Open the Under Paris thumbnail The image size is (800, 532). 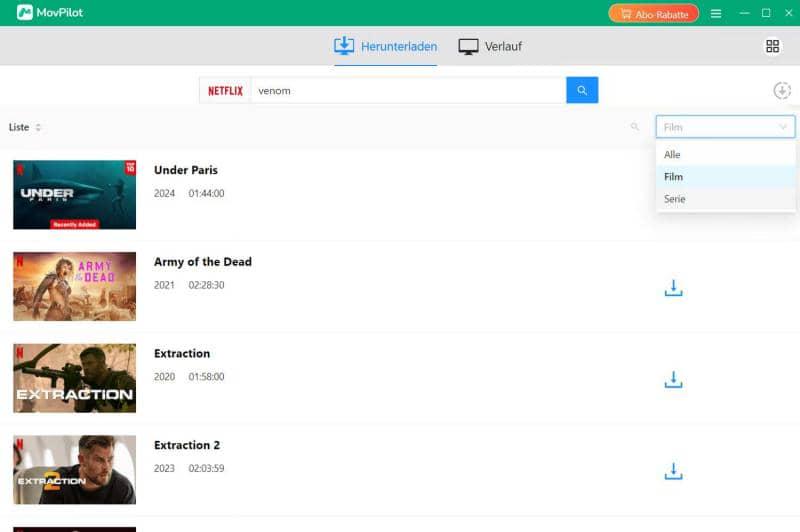pos(74,195)
